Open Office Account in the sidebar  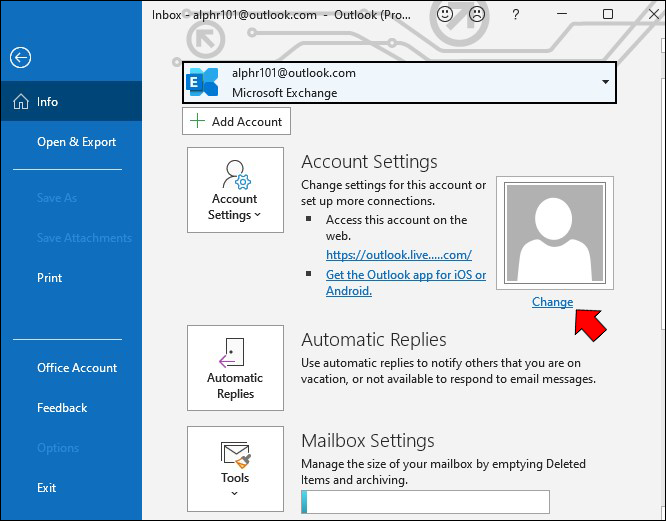coord(77,368)
